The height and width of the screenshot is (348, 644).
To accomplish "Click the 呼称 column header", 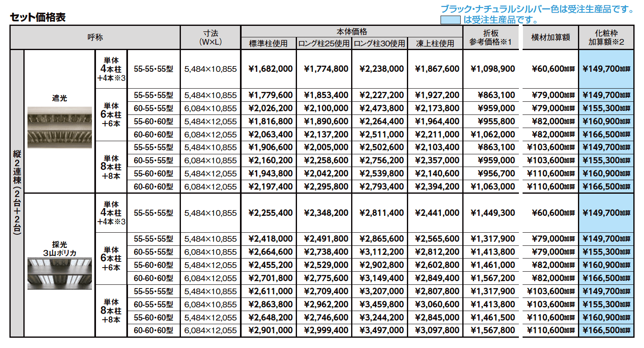I will [x=95, y=37].
